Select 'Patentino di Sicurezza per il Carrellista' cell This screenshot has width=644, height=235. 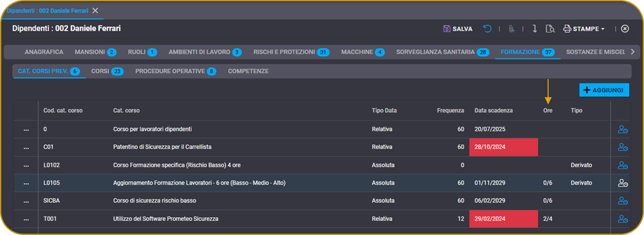click(x=162, y=147)
